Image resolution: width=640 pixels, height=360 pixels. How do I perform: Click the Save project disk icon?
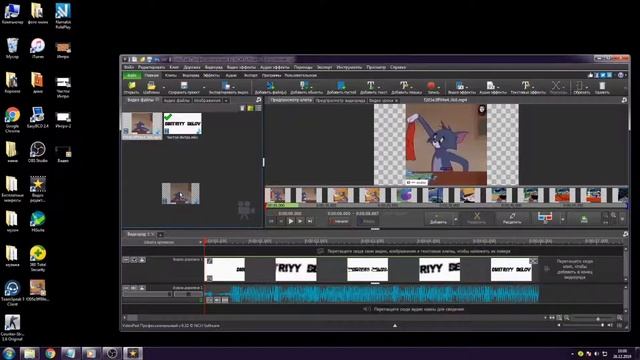point(184,85)
